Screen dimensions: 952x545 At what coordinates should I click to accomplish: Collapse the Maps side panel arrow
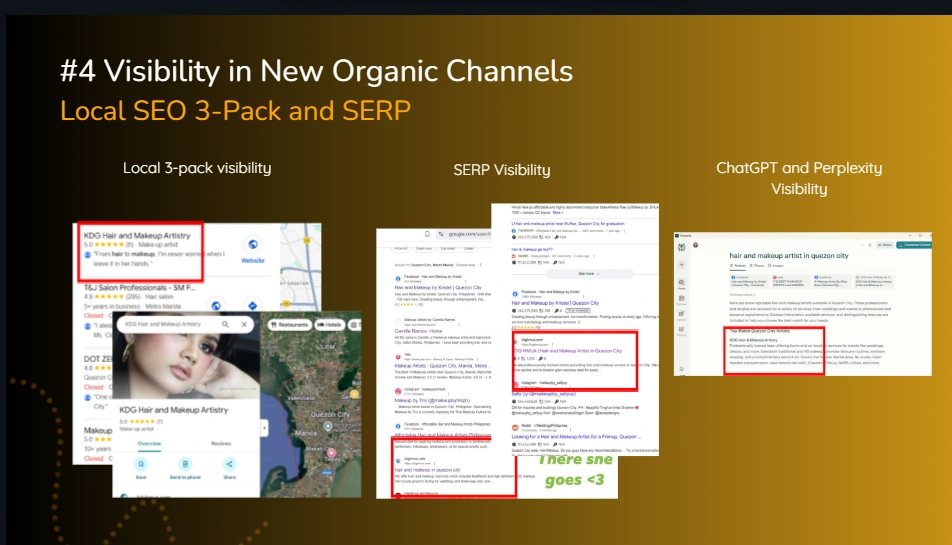tap(264, 428)
